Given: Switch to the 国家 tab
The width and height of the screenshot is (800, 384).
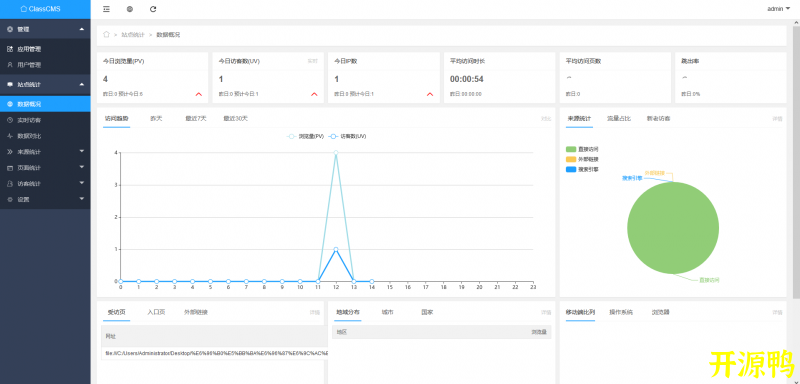Looking at the screenshot, I should click(427, 312).
